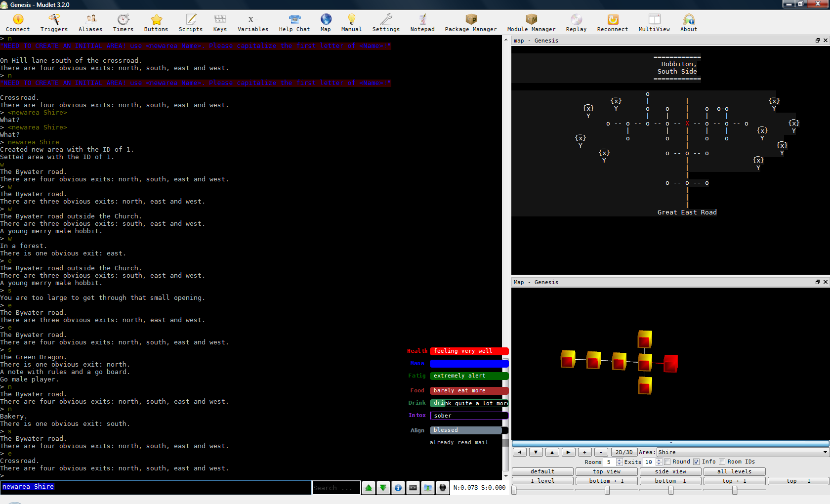Click the top + 1 button
Screen dimensions: 830x504
coord(734,481)
